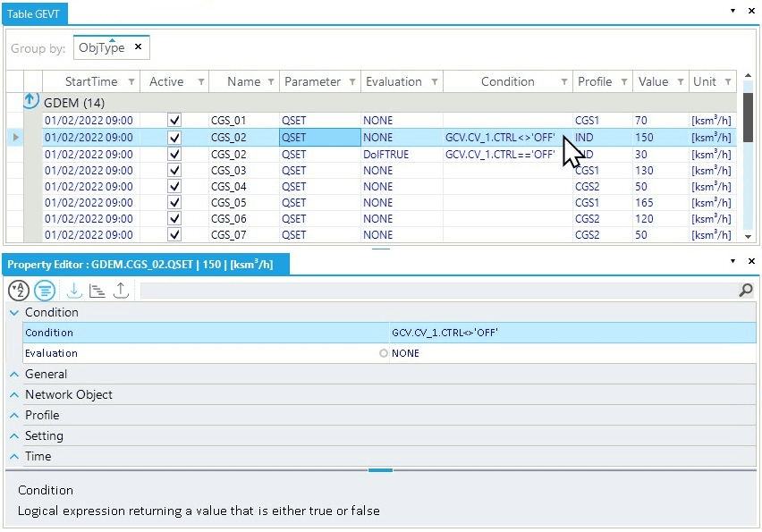This screenshot has height=532, width=762.
Task: Click the ObjType group-by chip
Action: (102, 48)
